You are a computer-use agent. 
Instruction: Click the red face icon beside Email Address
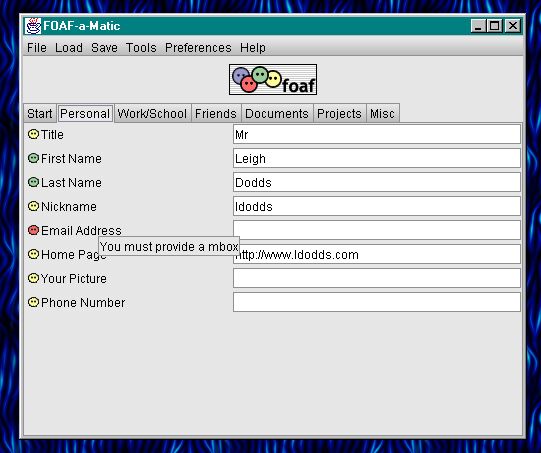[x=33, y=230]
